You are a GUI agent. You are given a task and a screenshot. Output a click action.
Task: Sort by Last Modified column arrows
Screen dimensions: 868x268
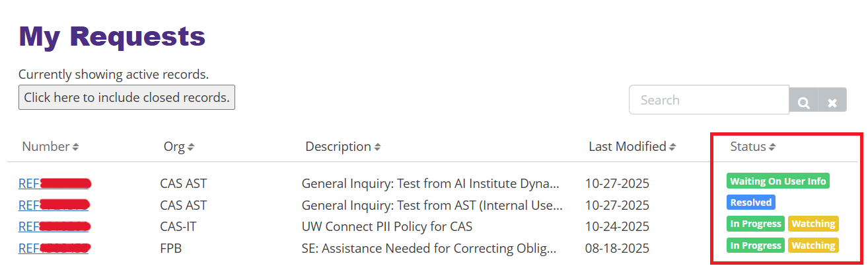click(672, 147)
